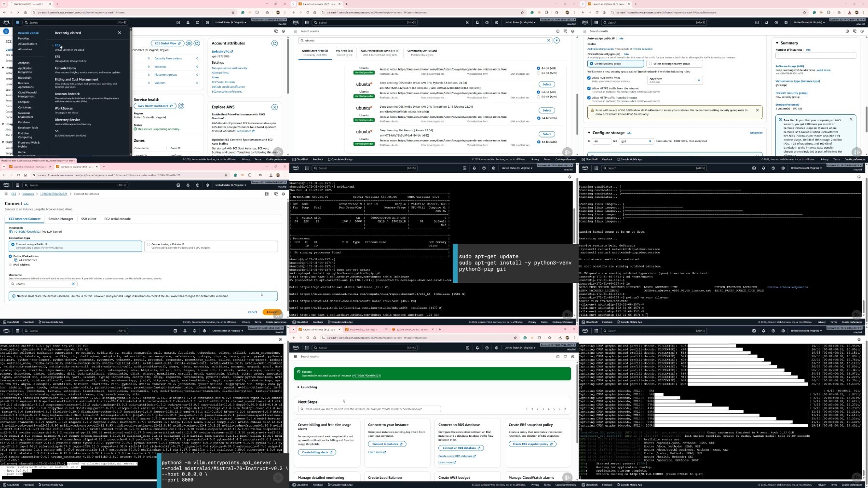Switch to My AMIs (84) tab
Screen dimensions: 868x488
pos(344,52)
